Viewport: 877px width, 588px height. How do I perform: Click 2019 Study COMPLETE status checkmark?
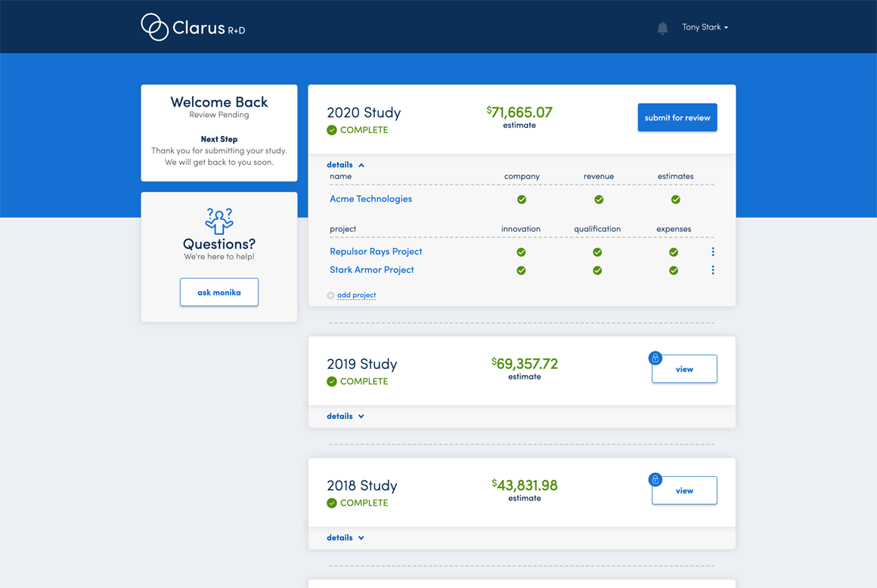(x=332, y=382)
